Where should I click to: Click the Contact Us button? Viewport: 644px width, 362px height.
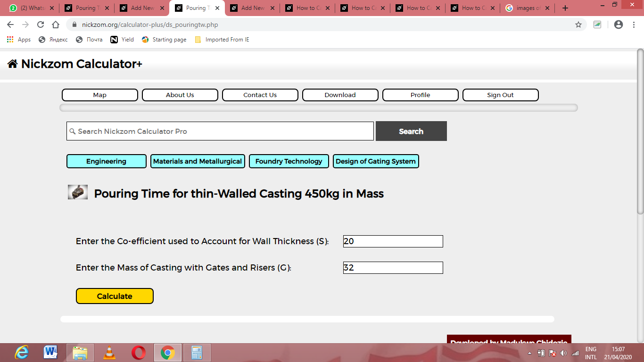[x=260, y=95]
